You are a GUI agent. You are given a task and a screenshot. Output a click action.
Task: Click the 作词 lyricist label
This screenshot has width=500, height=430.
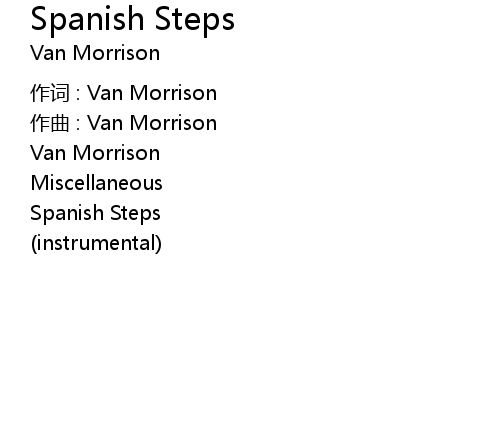point(50,93)
